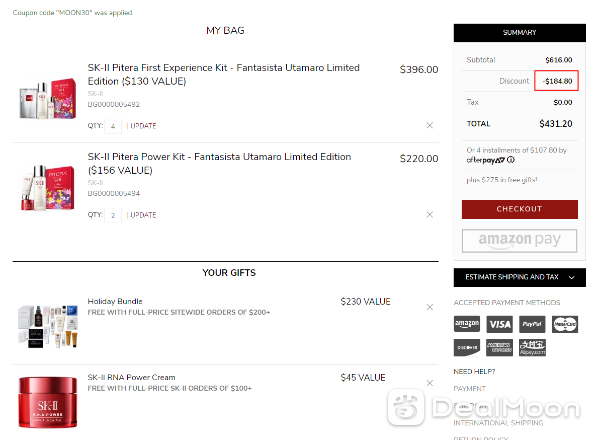Remove the SK-II RNA Power Cream gift
This screenshot has width=600, height=440.
coord(430,383)
